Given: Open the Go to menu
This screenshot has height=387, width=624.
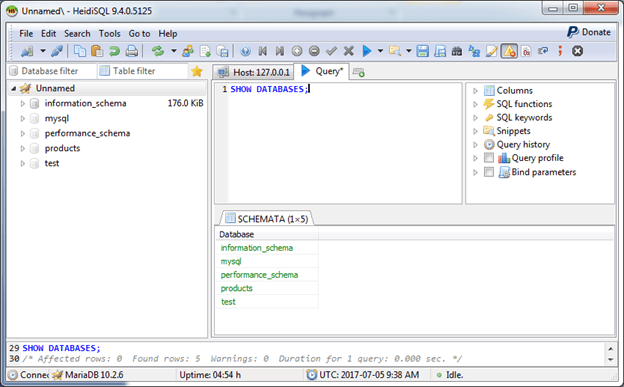Looking at the screenshot, I should coord(139,33).
